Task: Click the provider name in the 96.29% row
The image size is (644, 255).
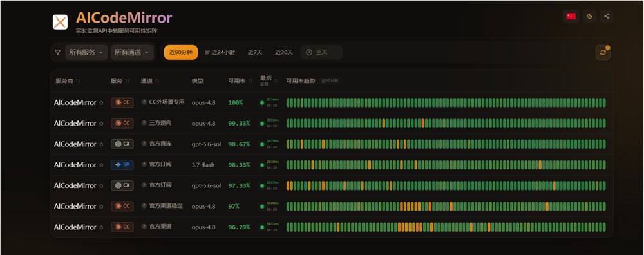Action: click(x=75, y=227)
